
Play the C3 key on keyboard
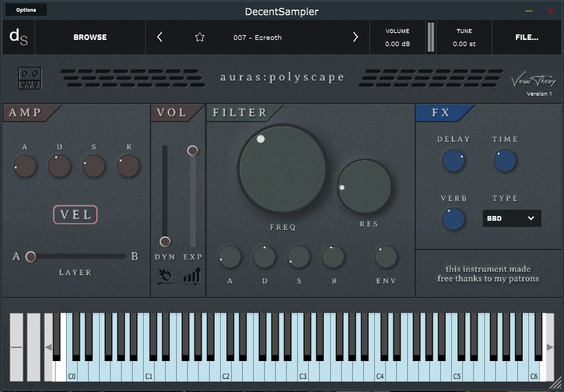click(x=303, y=371)
